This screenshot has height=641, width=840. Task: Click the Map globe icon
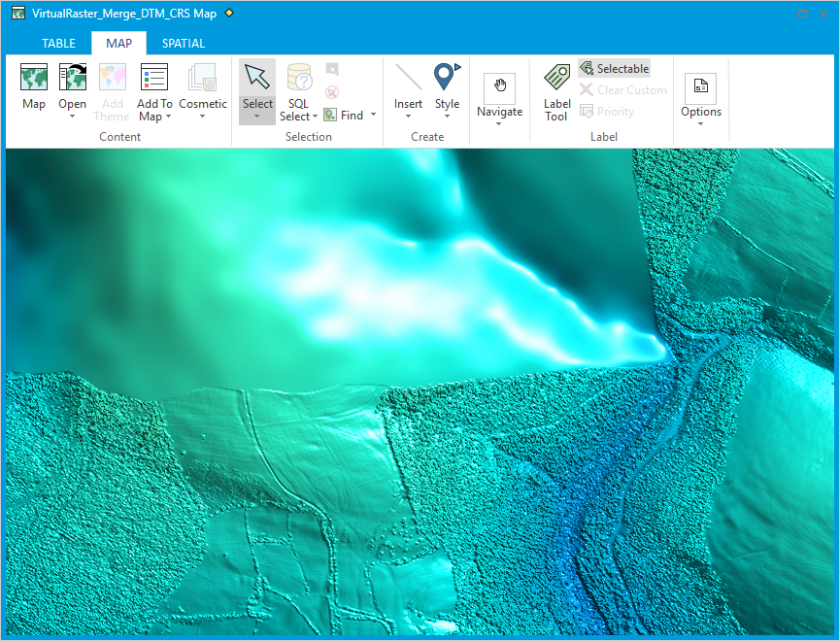[34, 77]
